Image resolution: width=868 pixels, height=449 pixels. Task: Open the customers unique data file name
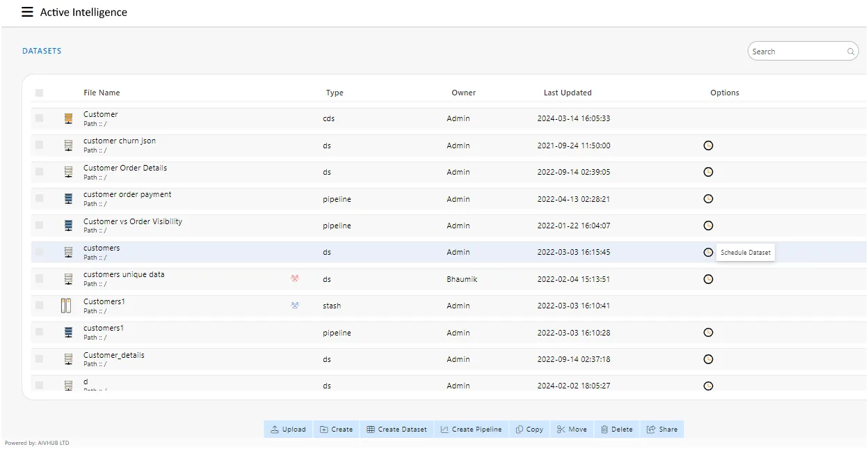click(x=124, y=274)
